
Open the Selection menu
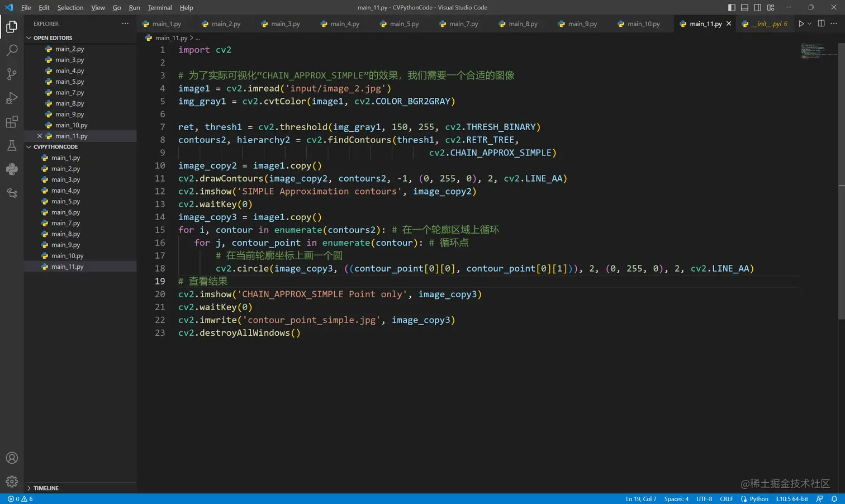pyautogui.click(x=70, y=8)
